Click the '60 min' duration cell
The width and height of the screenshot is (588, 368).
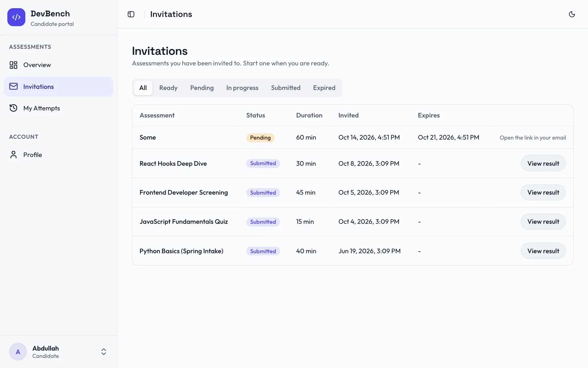click(x=306, y=137)
